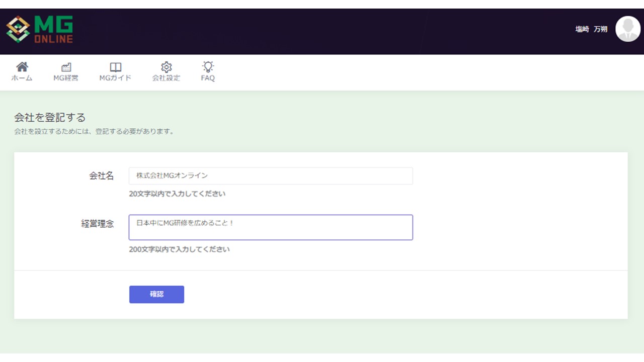Click the open book icon for MGガイド
Screen dimensions: 644x362
(116, 67)
